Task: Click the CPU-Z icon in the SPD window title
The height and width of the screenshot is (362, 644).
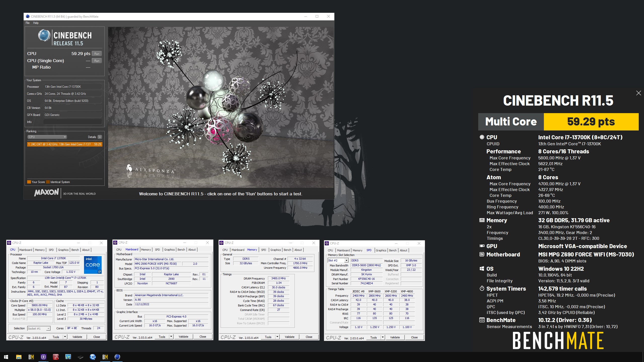Action: coord(327,243)
